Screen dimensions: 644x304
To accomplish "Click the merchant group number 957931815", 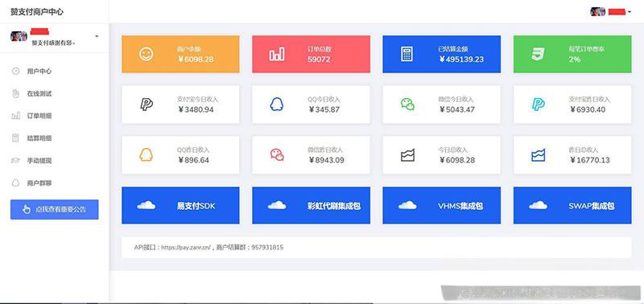I will click(x=267, y=248).
